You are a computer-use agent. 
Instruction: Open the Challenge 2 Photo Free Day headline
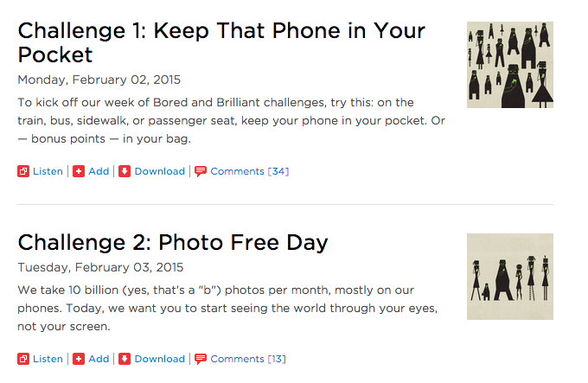[x=173, y=242]
